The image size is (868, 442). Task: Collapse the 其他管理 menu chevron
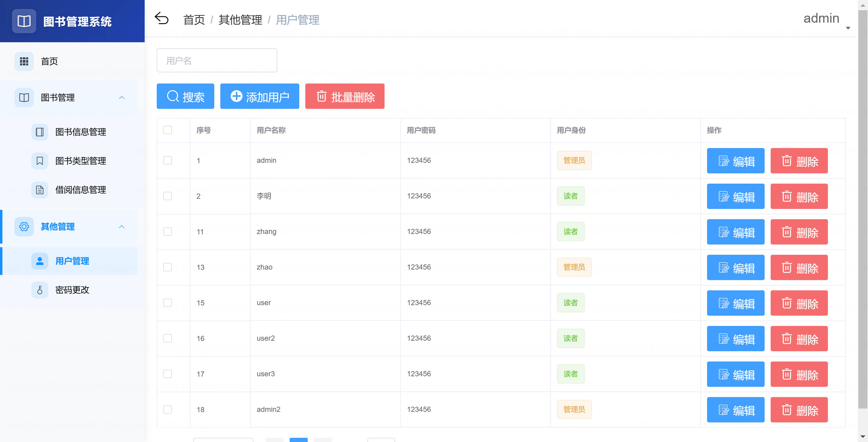point(122,227)
